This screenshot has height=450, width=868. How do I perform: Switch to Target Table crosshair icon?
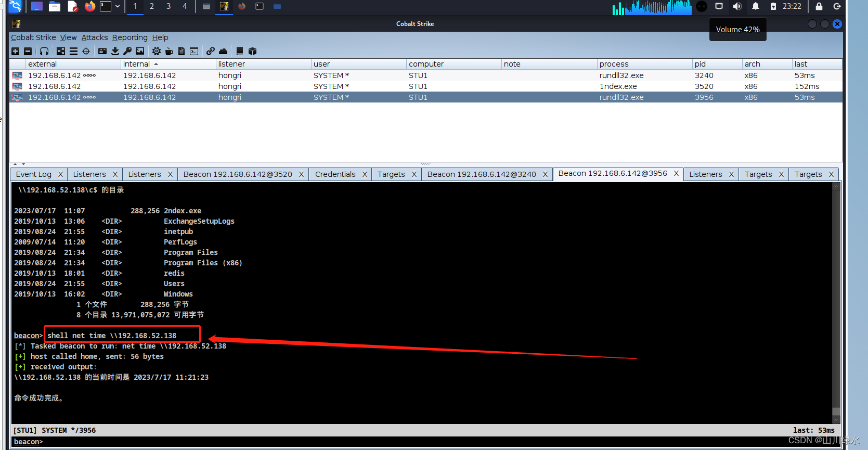pos(86,51)
